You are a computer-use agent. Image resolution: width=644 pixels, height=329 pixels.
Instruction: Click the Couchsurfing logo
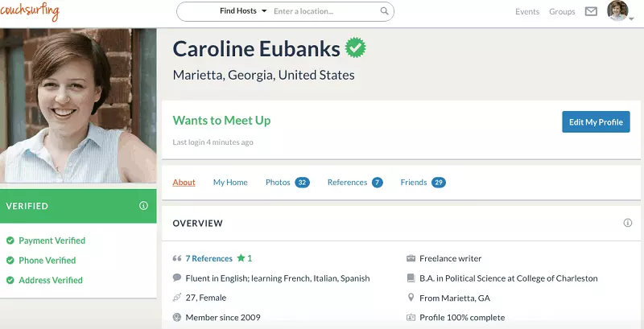click(30, 10)
